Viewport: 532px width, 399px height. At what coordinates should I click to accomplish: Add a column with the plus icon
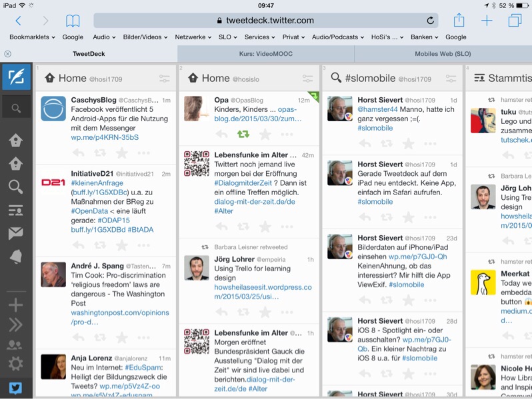click(x=15, y=304)
